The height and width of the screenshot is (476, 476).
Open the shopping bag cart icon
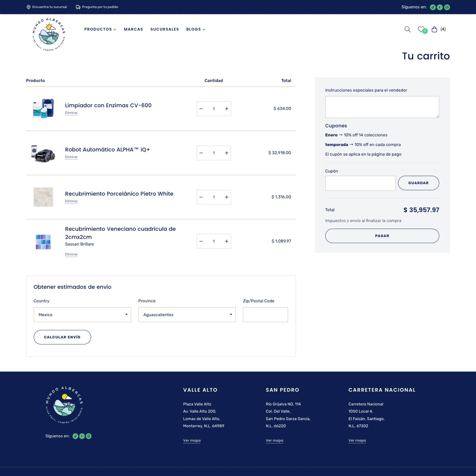[434, 29]
